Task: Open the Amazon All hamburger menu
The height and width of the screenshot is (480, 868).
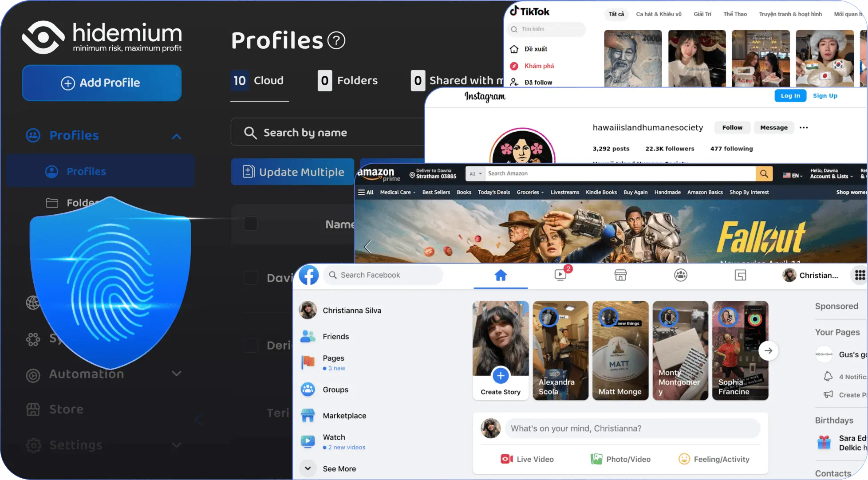Action: click(366, 193)
